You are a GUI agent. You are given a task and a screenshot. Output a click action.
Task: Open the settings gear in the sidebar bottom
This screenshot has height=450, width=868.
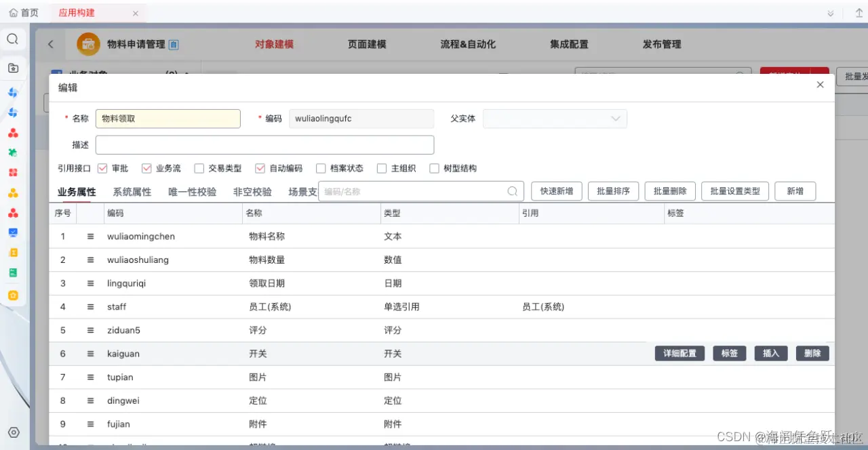point(14,432)
